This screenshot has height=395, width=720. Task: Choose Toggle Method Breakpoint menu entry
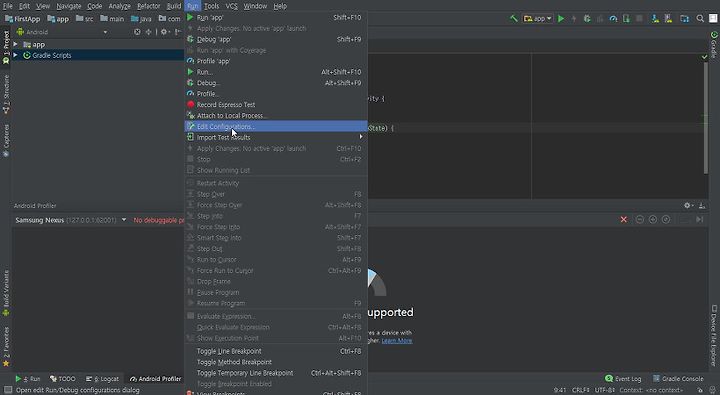276,362
